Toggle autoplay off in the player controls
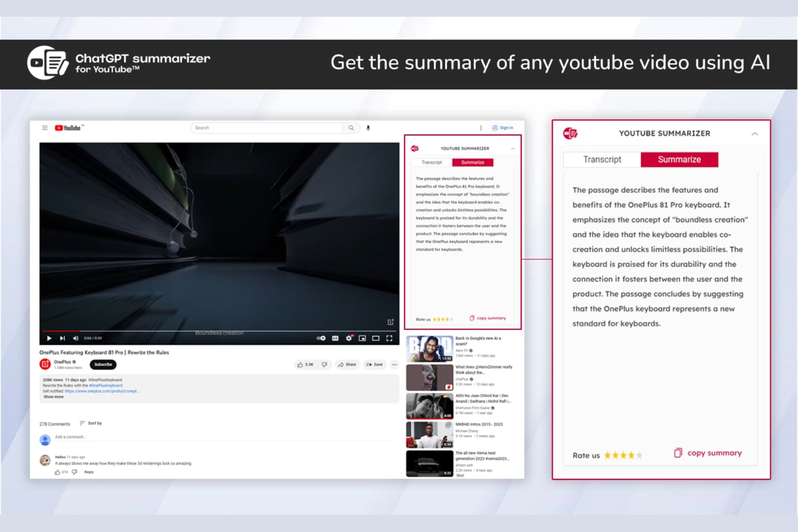The image size is (798, 532). click(321, 338)
